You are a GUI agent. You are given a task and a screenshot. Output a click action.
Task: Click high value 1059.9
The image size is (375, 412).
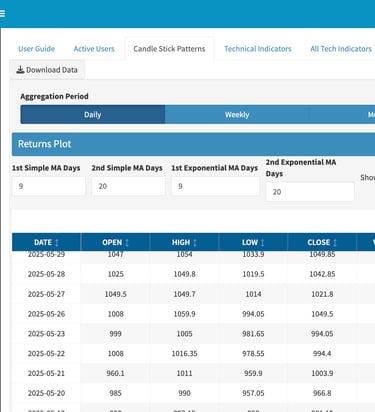(184, 314)
